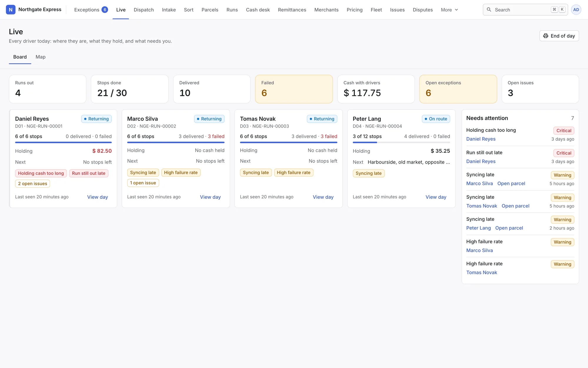Click Tomas Novak's Syncing late tag
The image size is (588, 368).
coord(256,173)
